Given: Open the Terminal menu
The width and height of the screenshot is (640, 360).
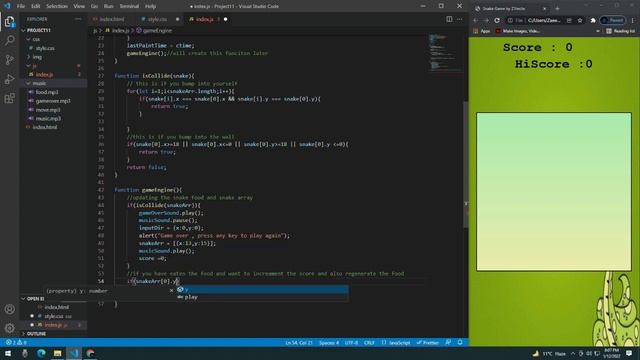Looking at the screenshot, I should tap(129, 6).
